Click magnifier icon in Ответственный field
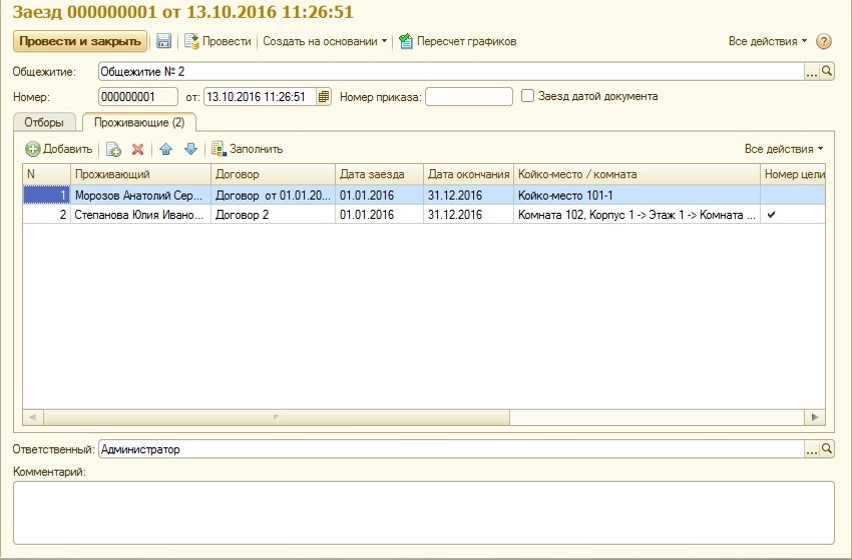The height and width of the screenshot is (560, 852). [827, 449]
